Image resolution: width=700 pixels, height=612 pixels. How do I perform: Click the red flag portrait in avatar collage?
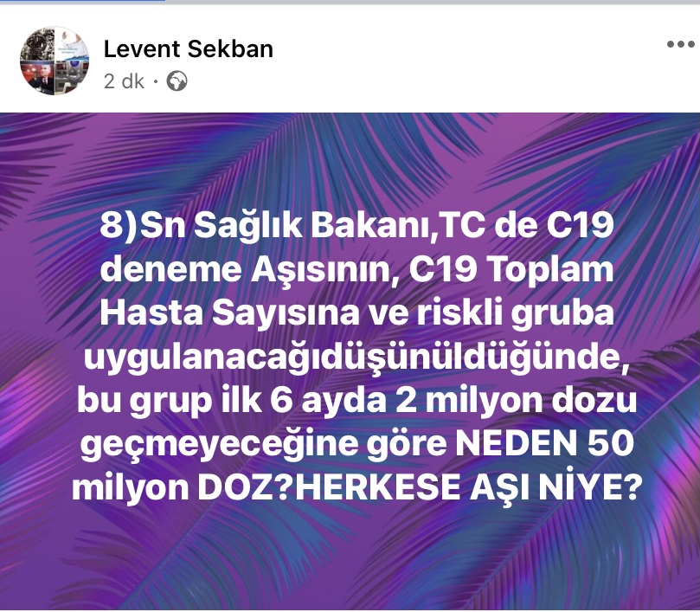pyautogui.click(x=37, y=78)
